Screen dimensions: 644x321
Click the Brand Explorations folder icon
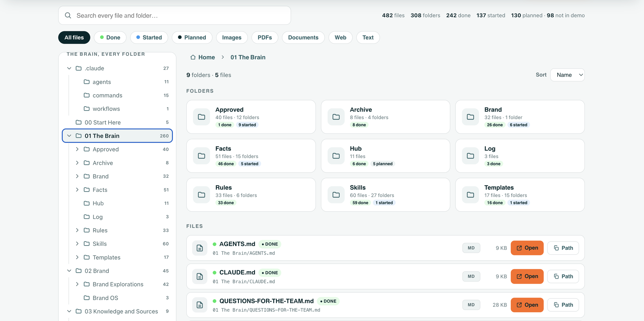pos(87,284)
